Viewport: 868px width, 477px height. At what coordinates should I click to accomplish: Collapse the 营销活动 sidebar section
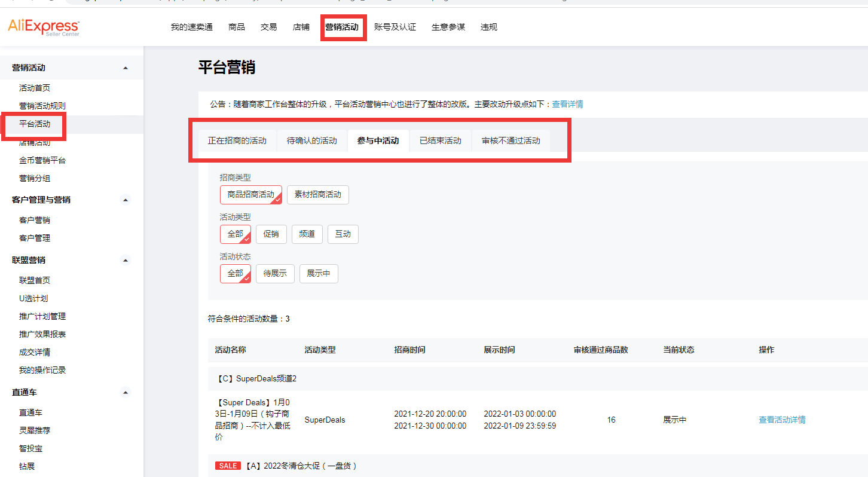click(x=126, y=68)
